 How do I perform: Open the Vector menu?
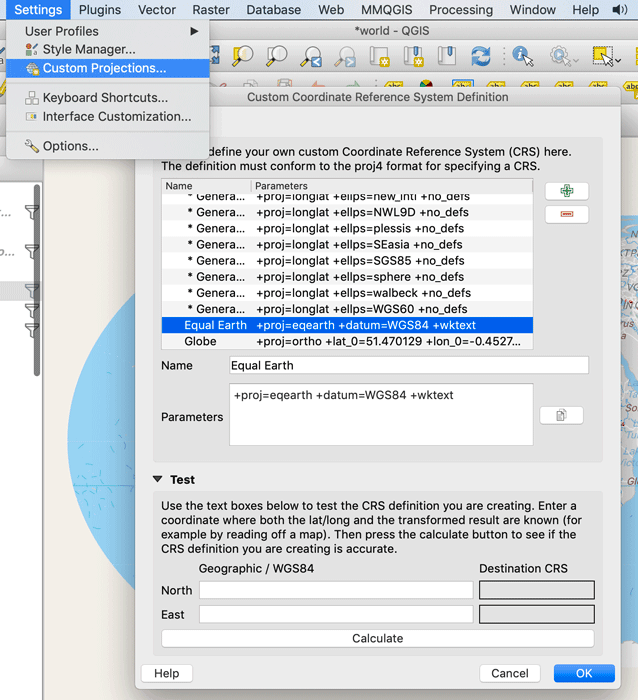coord(157,9)
